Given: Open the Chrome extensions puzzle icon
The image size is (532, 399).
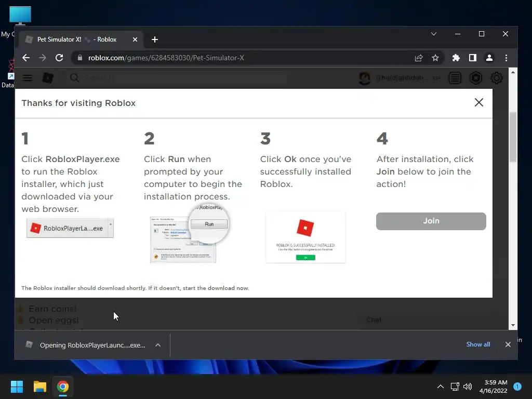Looking at the screenshot, I should tap(456, 58).
